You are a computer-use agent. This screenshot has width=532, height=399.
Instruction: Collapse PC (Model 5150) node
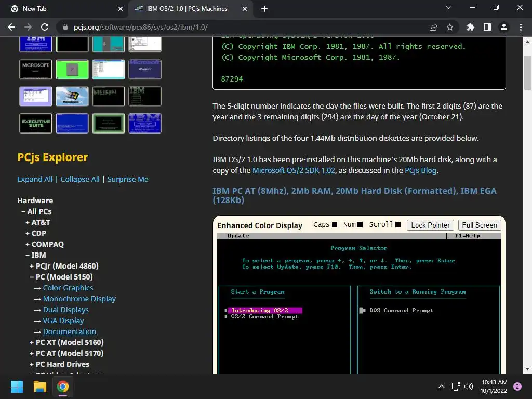[61, 277]
